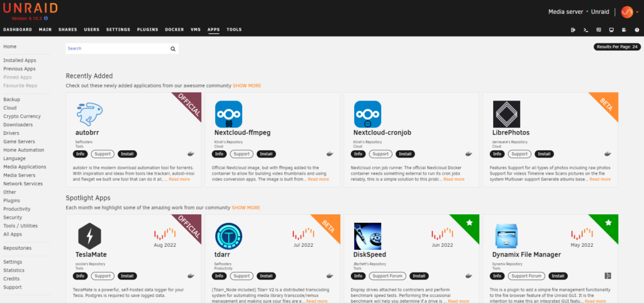Viewport: 644px width, 304px height.
Task: Click Read more on LibrePhotos description
Action: pyautogui.click(x=600, y=179)
